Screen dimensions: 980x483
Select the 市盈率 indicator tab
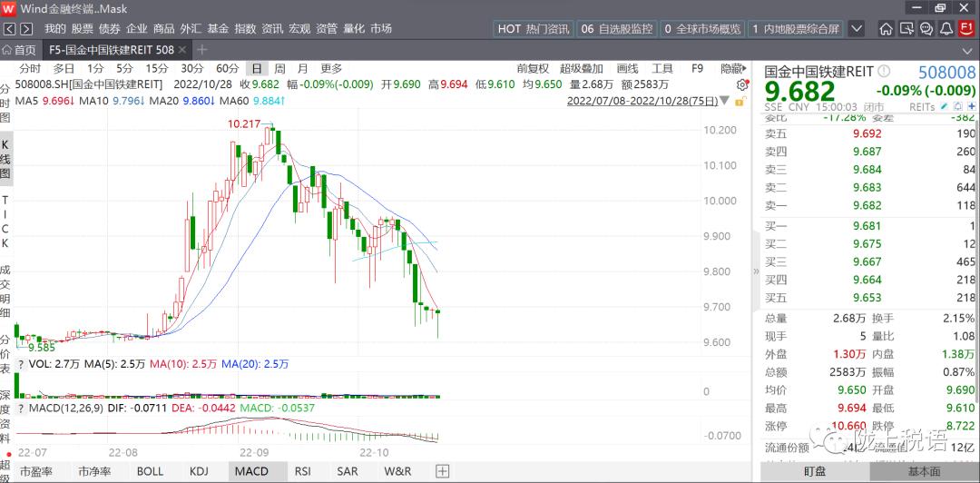(x=35, y=472)
